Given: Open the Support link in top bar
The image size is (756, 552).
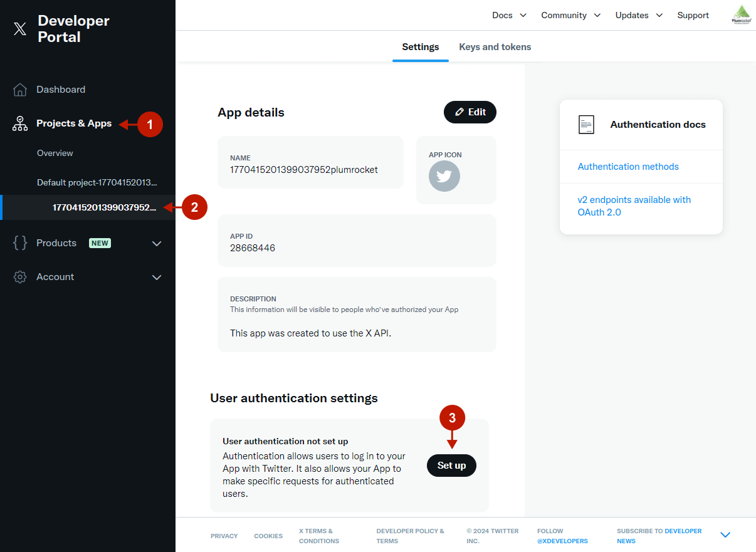Looking at the screenshot, I should click(x=693, y=15).
